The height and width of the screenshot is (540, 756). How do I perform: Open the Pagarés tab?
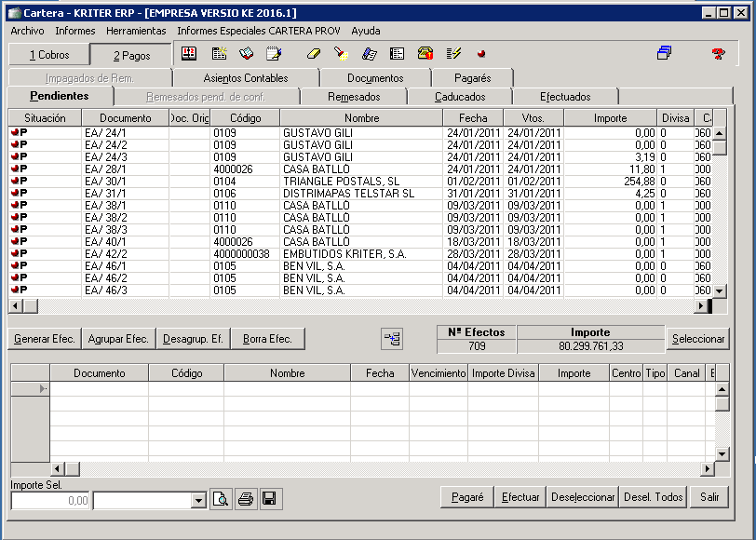click(473, 78)
